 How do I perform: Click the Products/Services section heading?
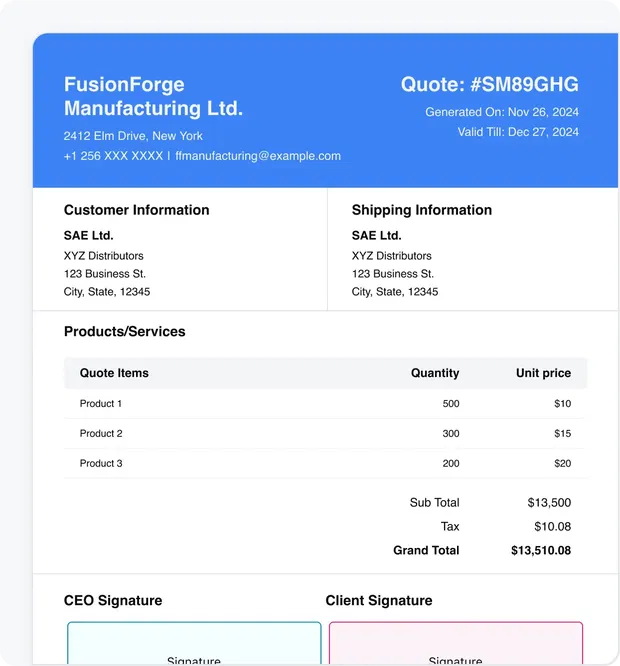[x=124, y=332]
